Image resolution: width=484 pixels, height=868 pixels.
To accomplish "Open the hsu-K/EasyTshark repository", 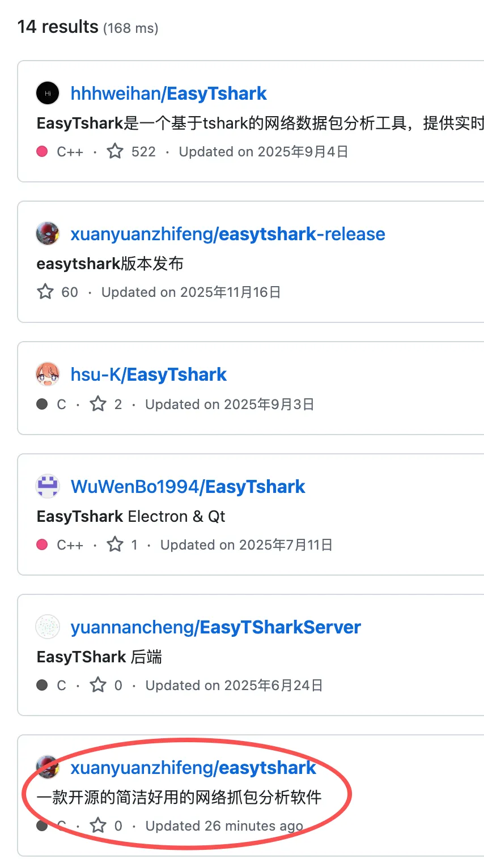I will [x=148, y=375].
